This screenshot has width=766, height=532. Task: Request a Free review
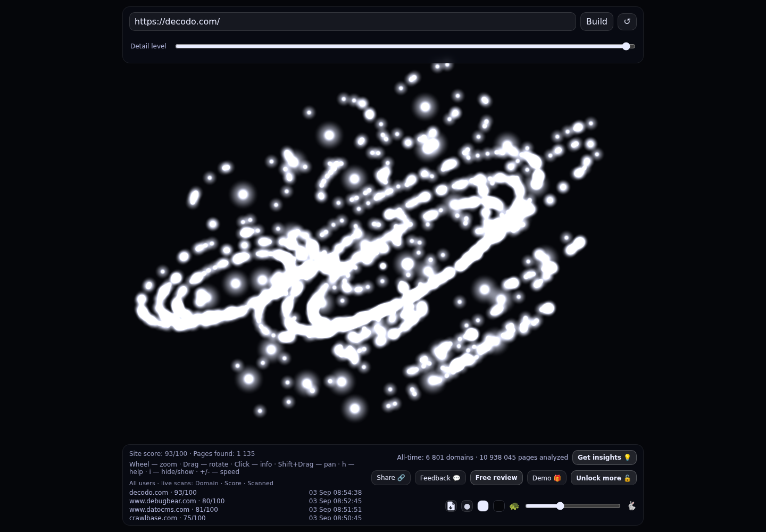coord(496,478)
